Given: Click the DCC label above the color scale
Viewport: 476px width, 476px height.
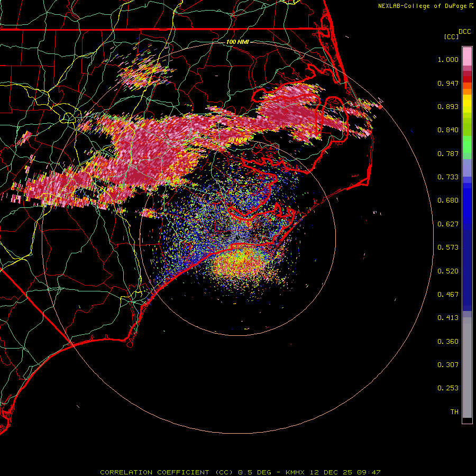Looking at the screenshot, I should point(465,32).
